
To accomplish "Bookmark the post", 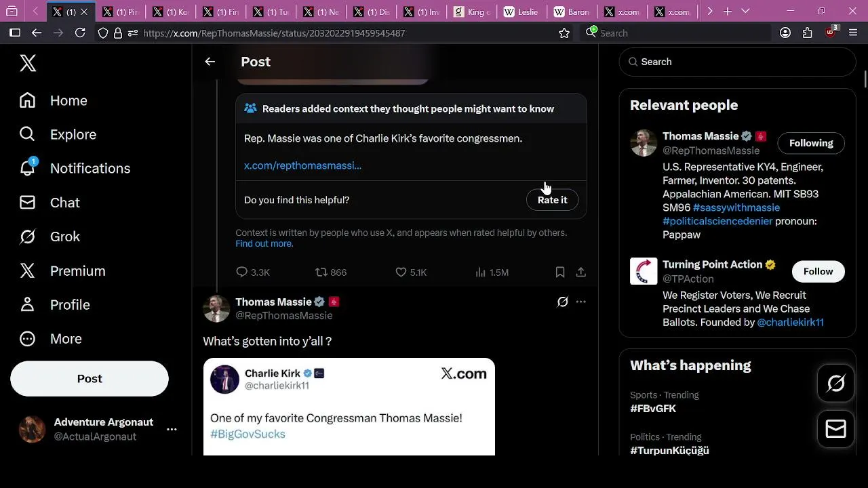I will 560,272.
